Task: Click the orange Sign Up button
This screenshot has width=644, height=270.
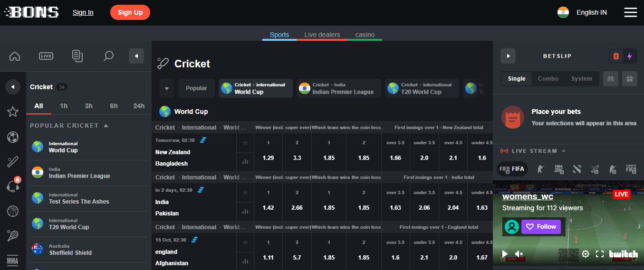Action: (130, 12)
